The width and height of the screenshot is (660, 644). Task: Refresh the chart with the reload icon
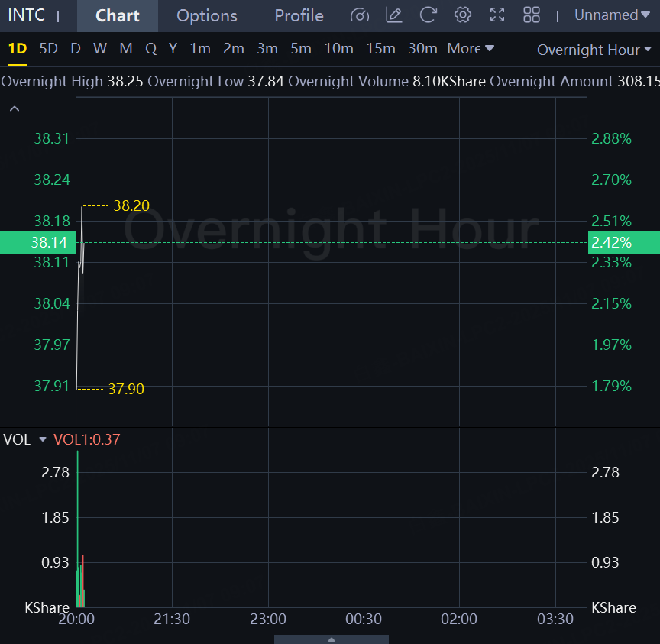pos(429,15)
